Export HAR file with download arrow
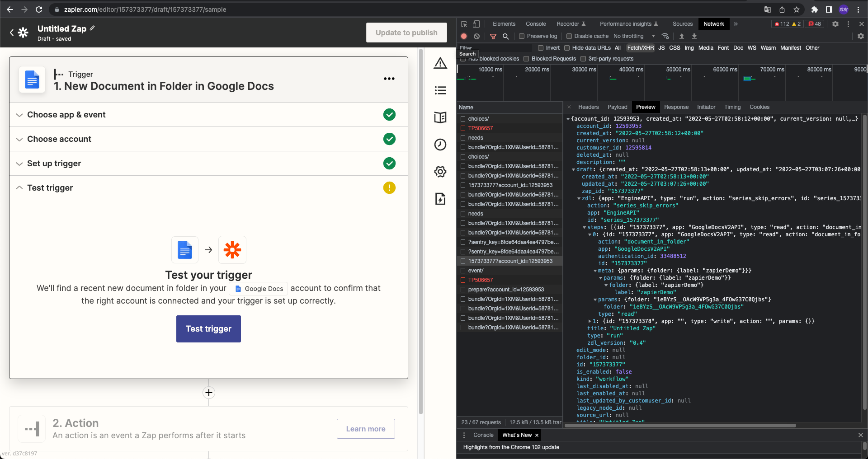This screenshot has width=868, height=459. point(694,36)
